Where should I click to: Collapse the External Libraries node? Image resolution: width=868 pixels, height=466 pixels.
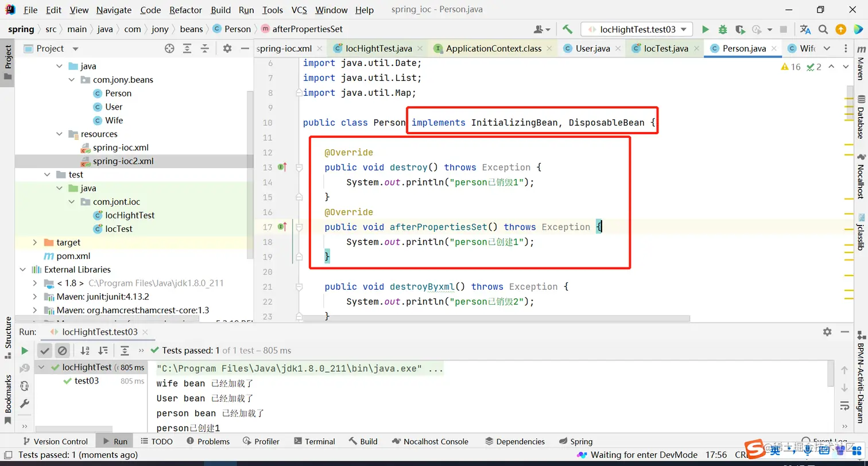(22, 270)
